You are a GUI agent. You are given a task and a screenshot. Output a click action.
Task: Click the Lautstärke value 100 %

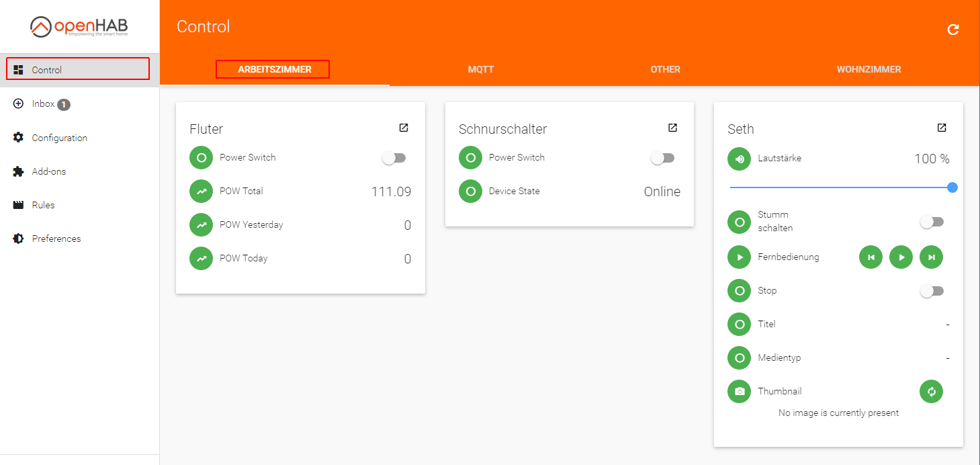[x=932, y=159]
